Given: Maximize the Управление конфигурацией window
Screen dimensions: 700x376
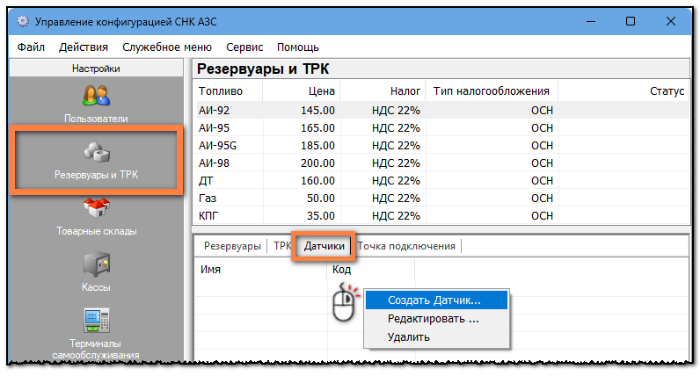Looking at the screenshot, I should [630, 21].
